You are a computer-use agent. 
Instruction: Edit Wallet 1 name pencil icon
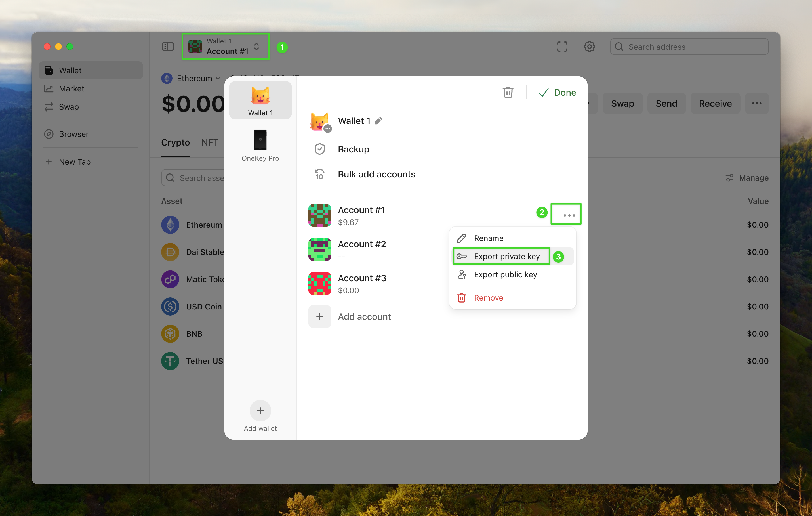[x=378, y=120]
